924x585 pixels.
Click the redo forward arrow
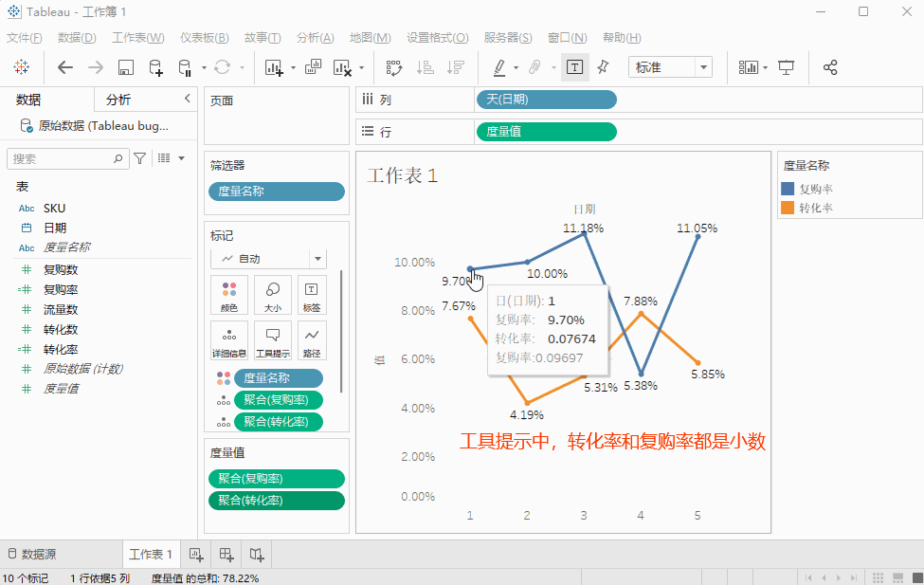click(x=96, y=67)
